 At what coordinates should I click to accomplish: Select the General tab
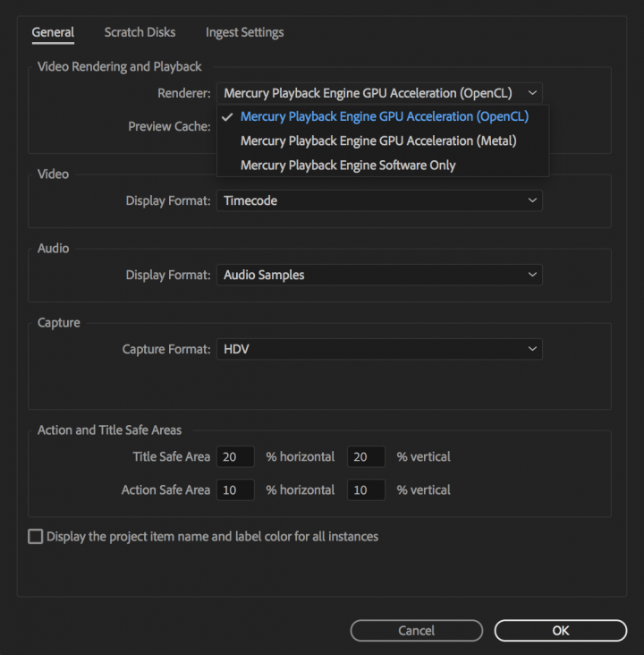pos(53,32)
